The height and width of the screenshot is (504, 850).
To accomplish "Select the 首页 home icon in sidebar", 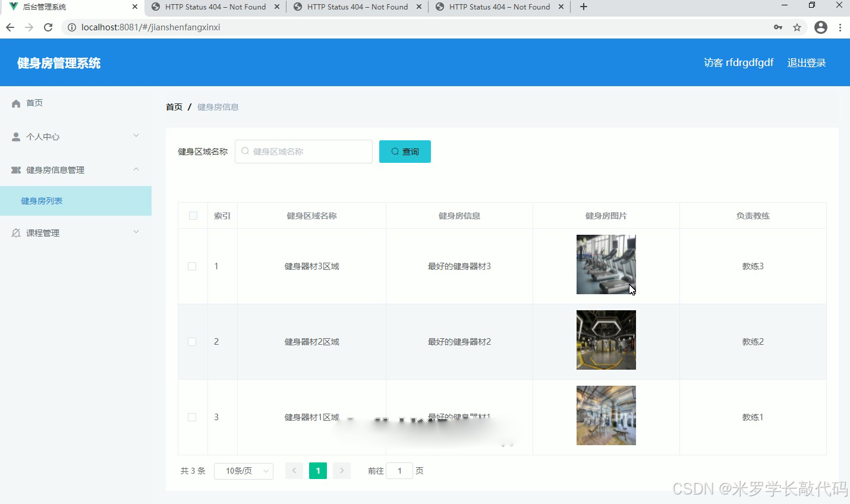I will click(x=15, y=103).
